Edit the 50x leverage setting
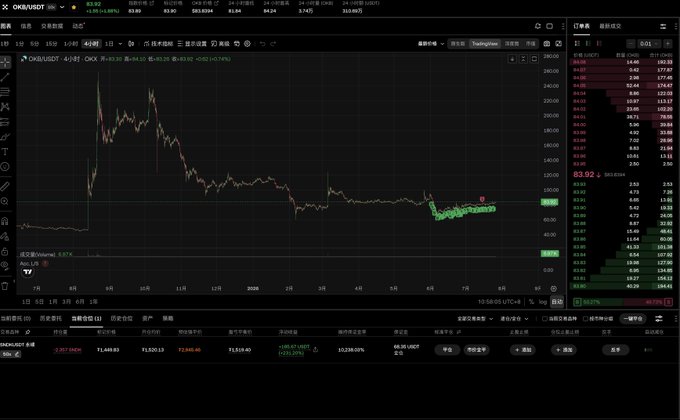The image size is (680, 420). [x=11, y=354]
